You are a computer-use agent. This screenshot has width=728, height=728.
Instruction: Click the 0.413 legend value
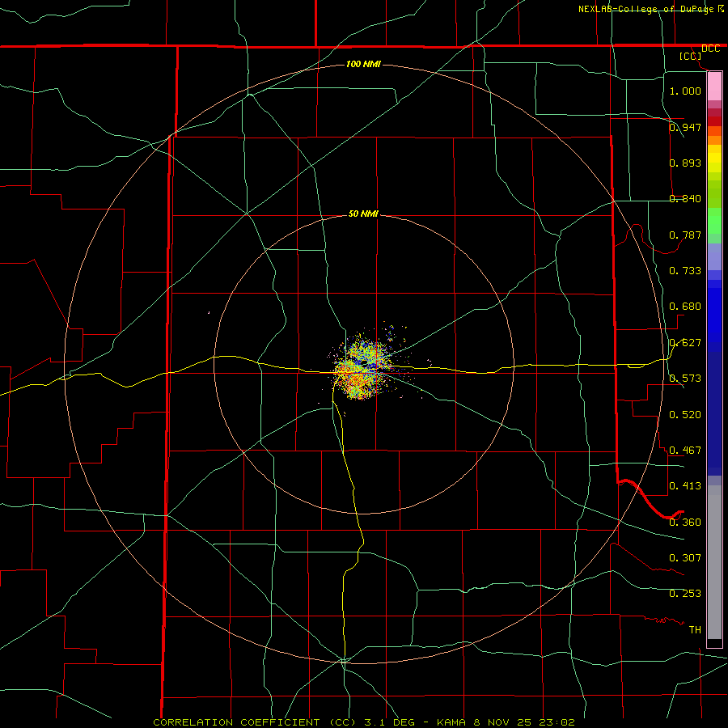click(x=685, y=486)
